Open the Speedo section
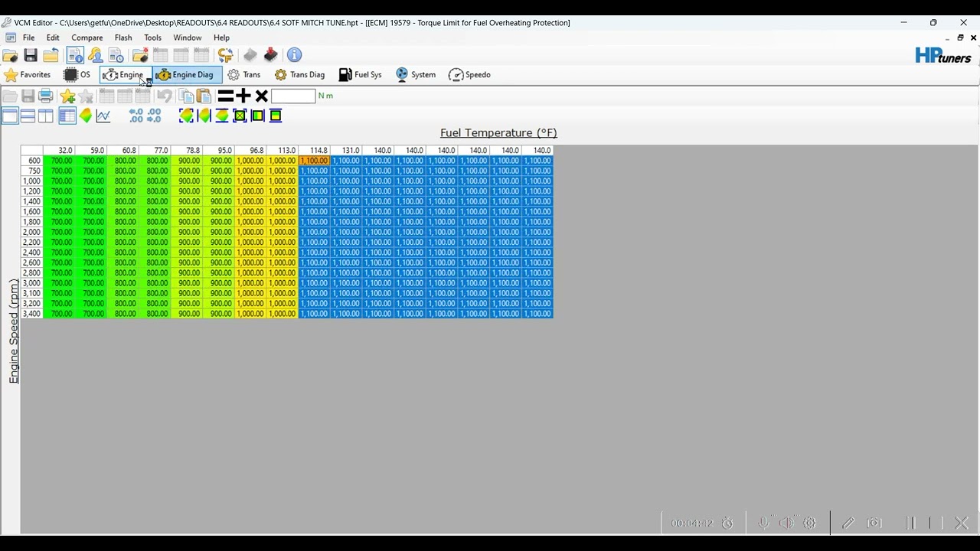This screenshot has width=980, height=551. (470, 75)
